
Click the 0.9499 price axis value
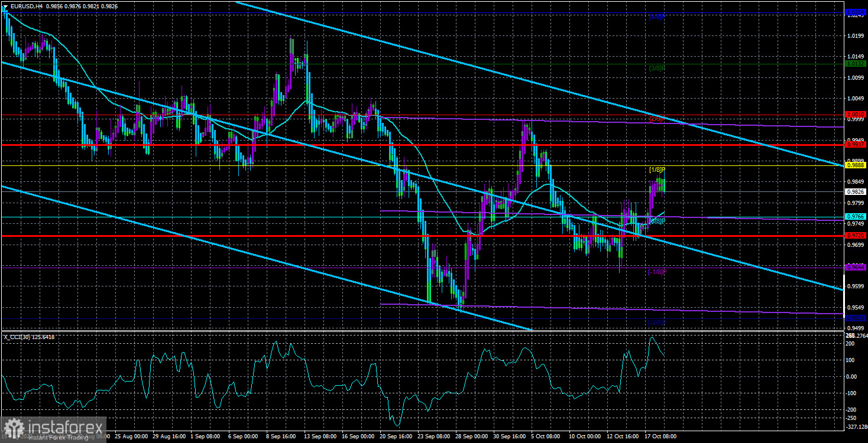[856, 328]
